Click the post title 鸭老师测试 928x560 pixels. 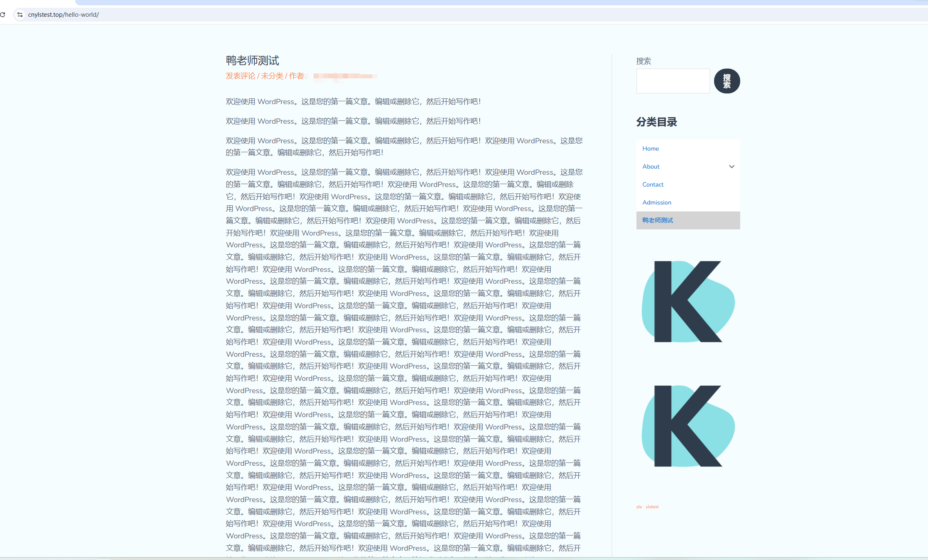point(253,60)
